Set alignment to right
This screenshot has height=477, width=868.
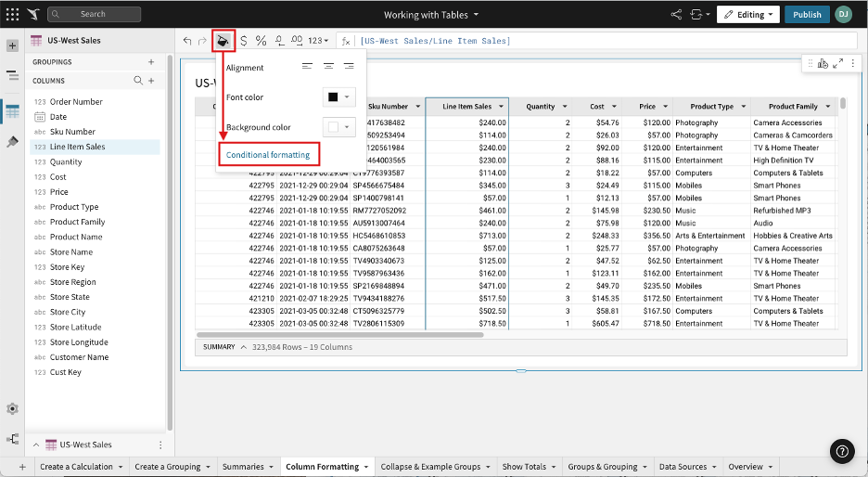349,67
